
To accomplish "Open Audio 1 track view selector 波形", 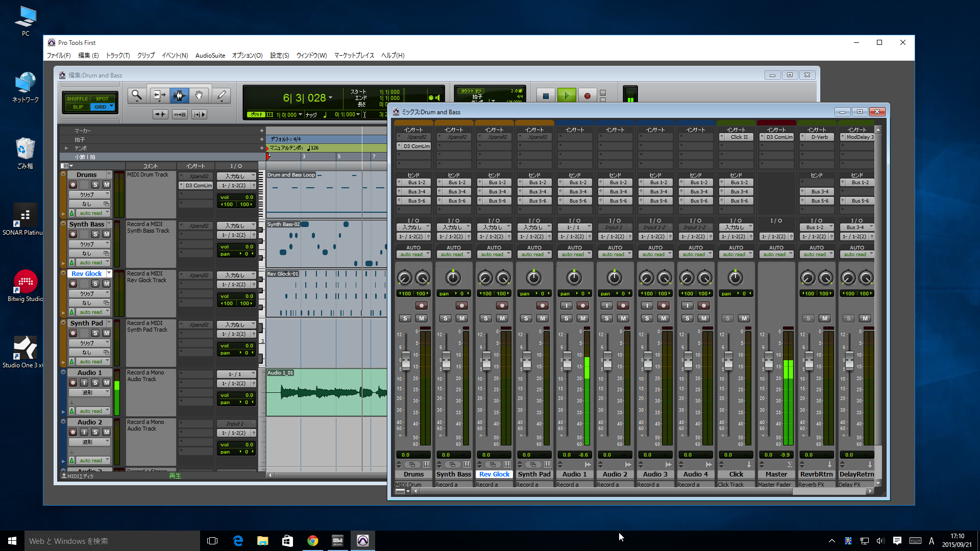I will (90, 393).
